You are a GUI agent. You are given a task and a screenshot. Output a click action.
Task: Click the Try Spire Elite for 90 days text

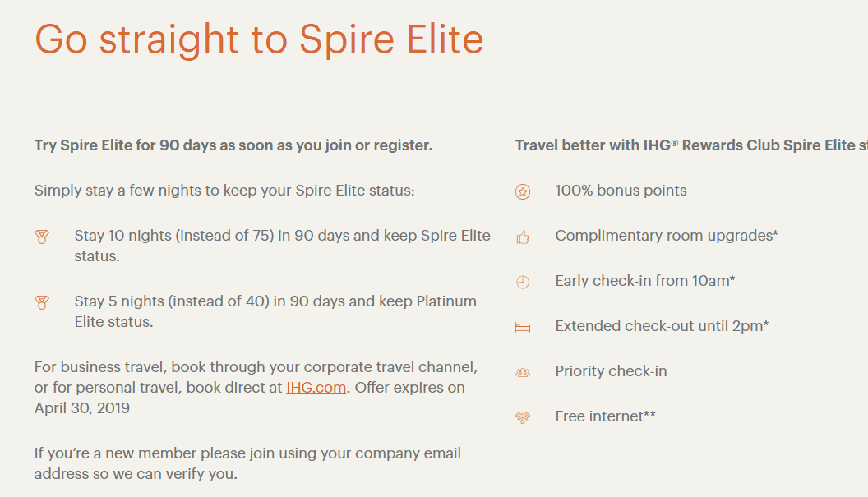pos(233,145)
